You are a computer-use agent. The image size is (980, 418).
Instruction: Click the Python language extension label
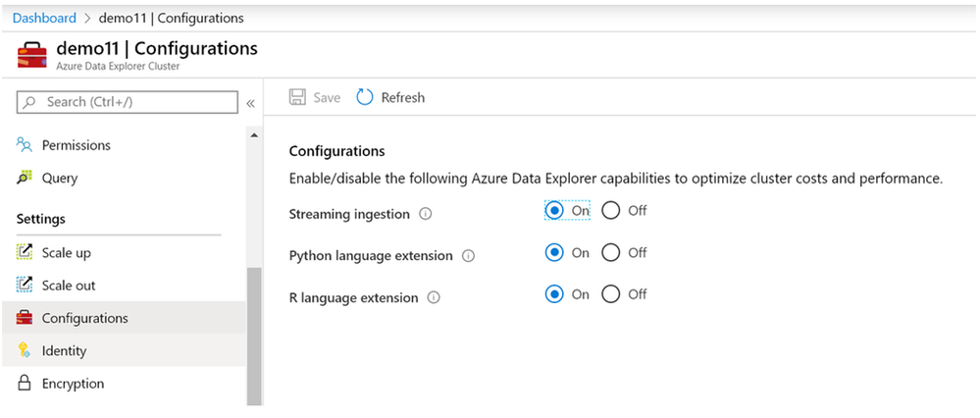[x=371, y=256]
